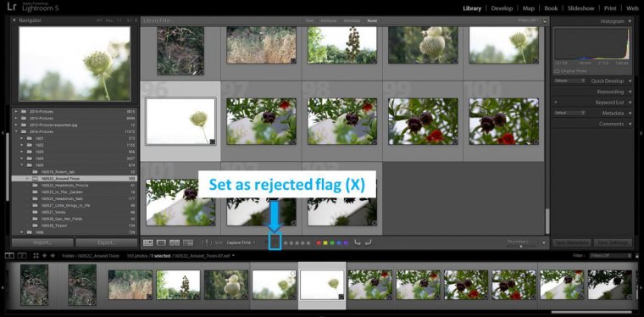Collapse the 2016-Pictures folder
644x317 pixels.
point(16,131)
